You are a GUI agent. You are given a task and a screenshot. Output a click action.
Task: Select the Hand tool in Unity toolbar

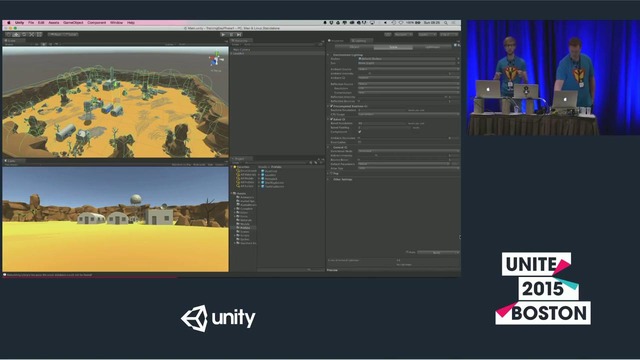pyautogui.click(x=9, y=35)
